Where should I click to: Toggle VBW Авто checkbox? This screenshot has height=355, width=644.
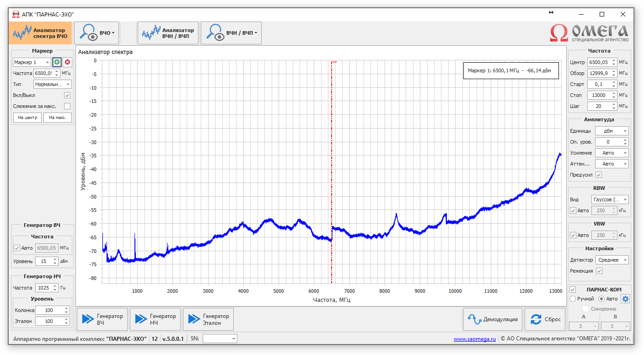tap(573, 235)
